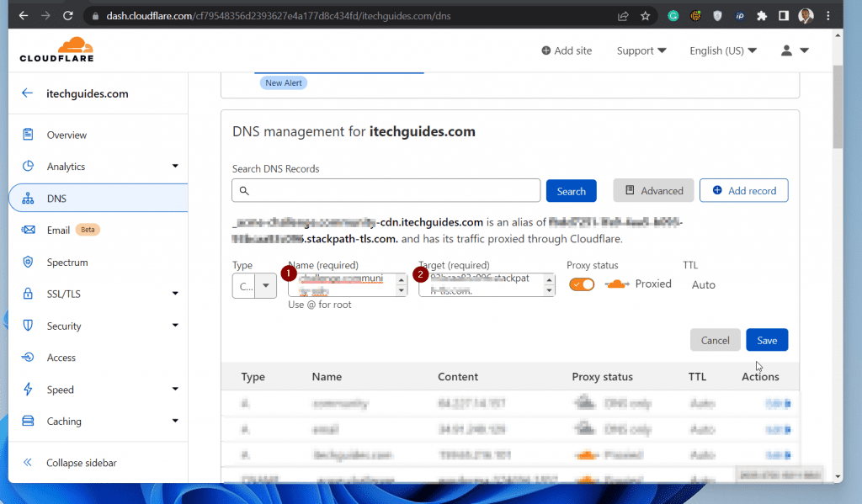Click the Auto TTL value
The image size is (862, 504).
703,284
